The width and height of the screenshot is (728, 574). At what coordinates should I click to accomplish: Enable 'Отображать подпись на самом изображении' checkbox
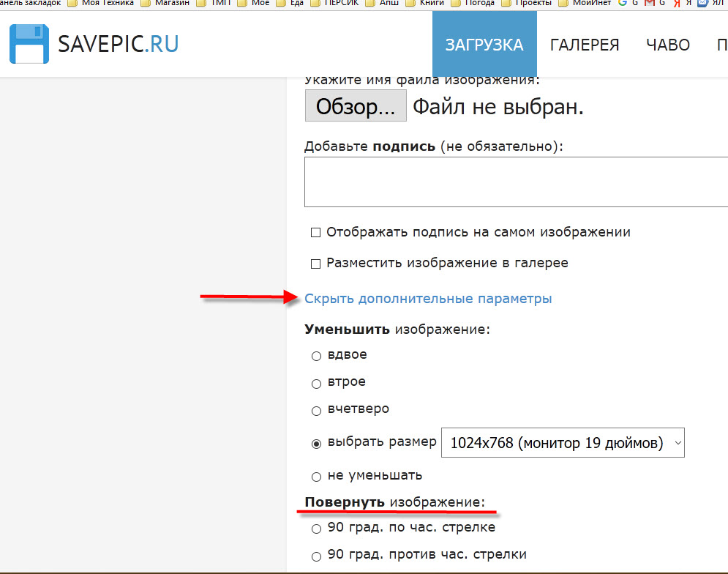(x=316, y=233)
